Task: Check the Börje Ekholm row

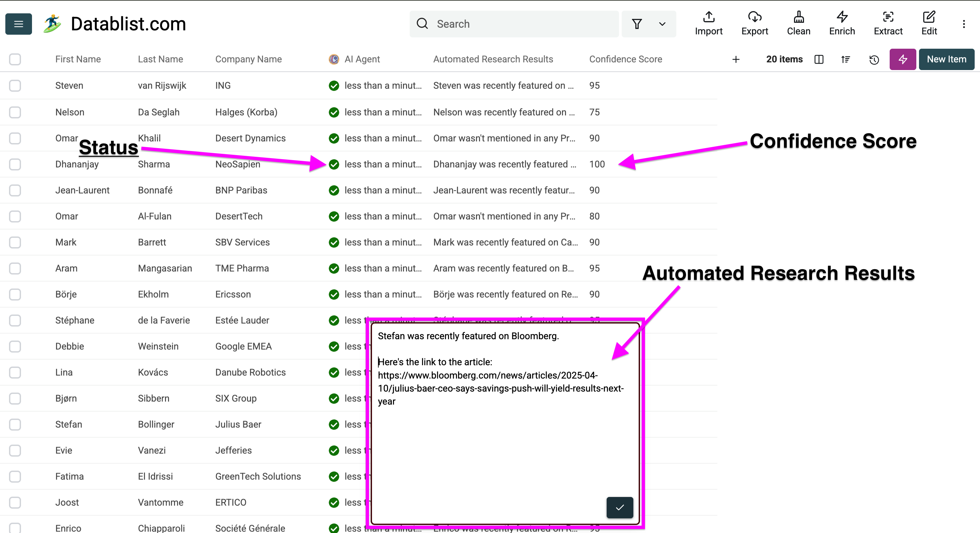Action: 15,295
